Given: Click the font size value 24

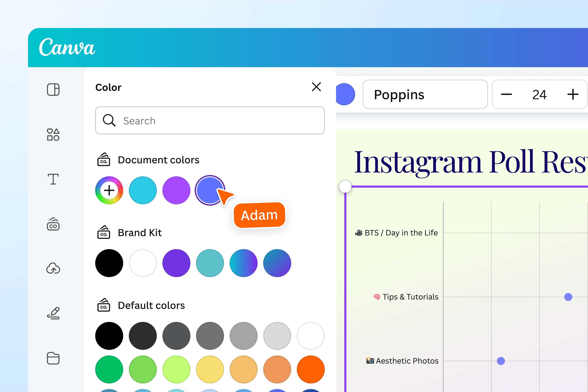Looking at the screenshot, I should point(539,94).
